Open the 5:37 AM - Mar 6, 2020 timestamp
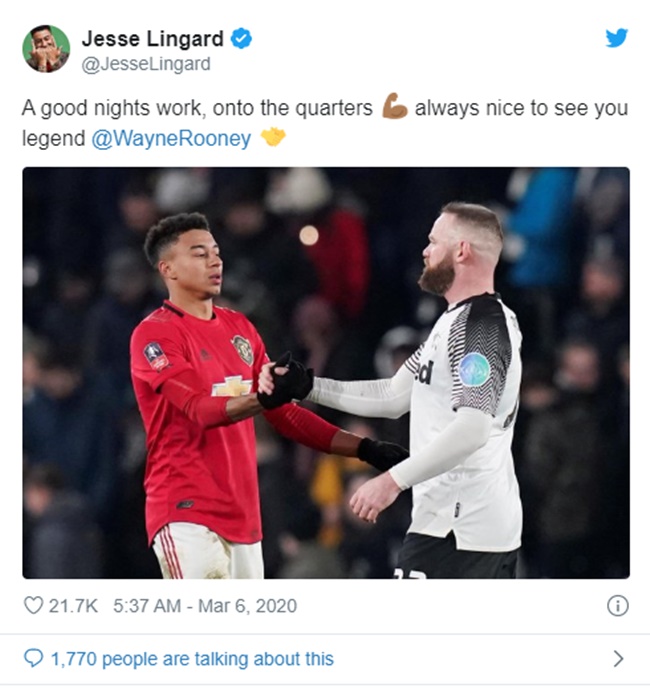The width and height of the screenshot is (650, 688). 205,606
